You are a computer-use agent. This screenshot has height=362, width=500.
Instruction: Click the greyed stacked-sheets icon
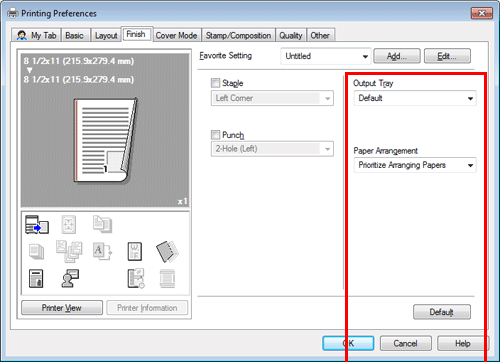(x=36, y=252)
